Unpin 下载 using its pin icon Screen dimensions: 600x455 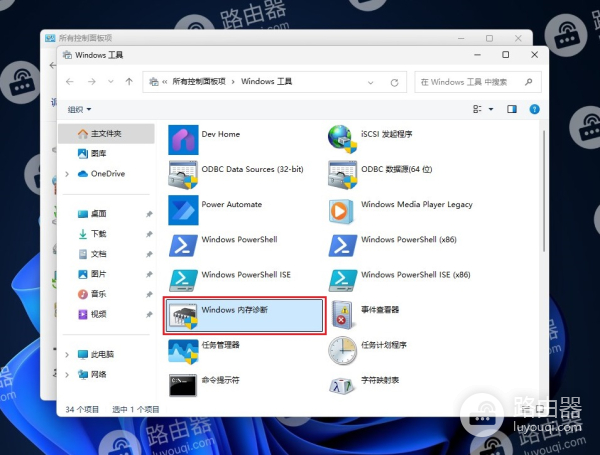[149, 234]
